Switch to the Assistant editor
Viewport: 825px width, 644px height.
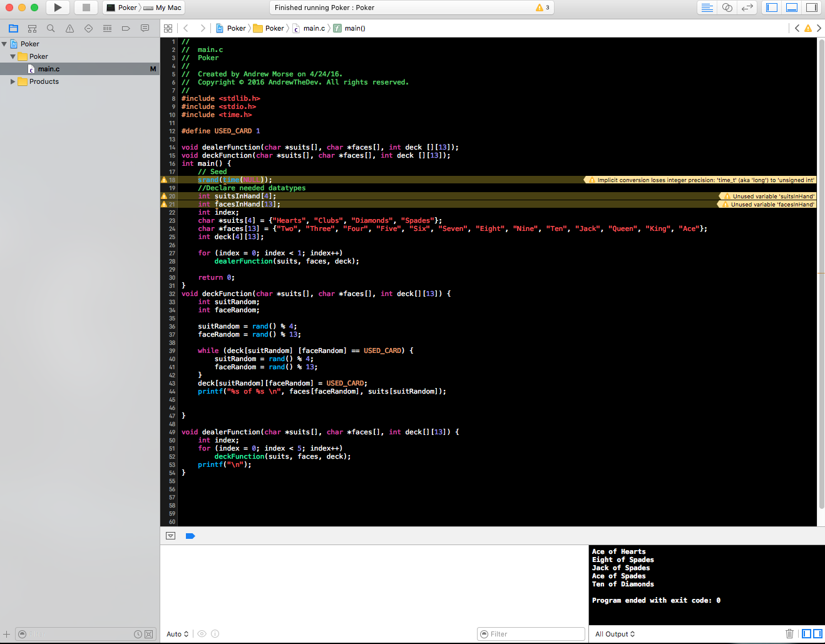coord(727,8)
